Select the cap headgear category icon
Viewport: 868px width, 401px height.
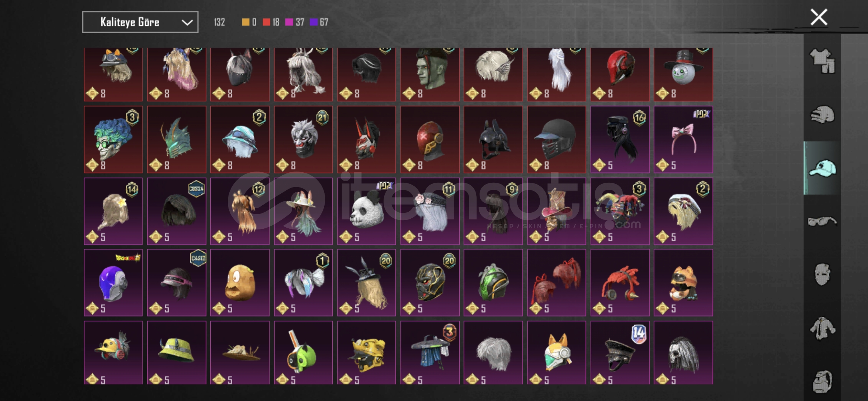click(822, 168)
